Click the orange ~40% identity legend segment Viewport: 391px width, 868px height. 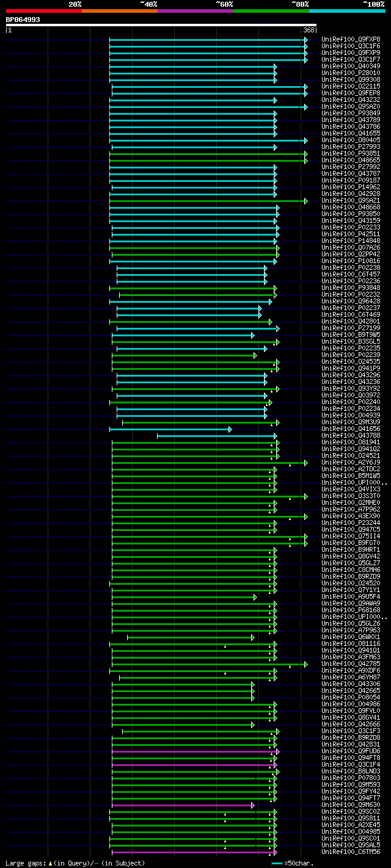pos(119,11)
